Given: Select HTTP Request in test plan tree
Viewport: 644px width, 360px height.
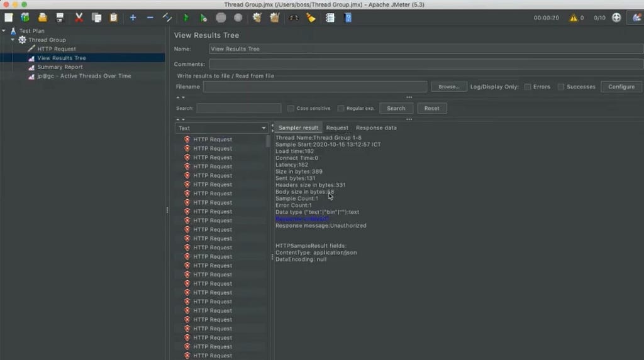Looking at the screenshot, I should pos(56,49).
